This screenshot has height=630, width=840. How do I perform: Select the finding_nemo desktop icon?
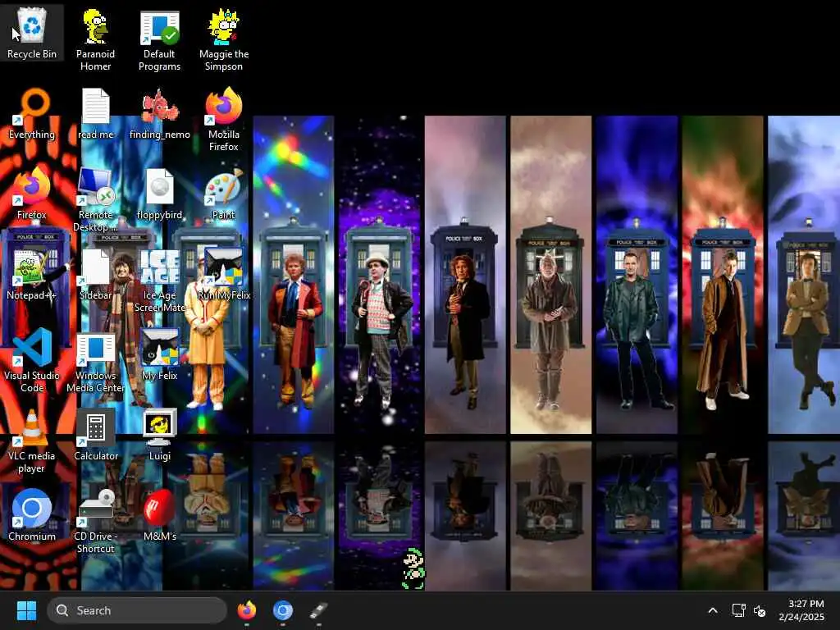pos(159,113)
